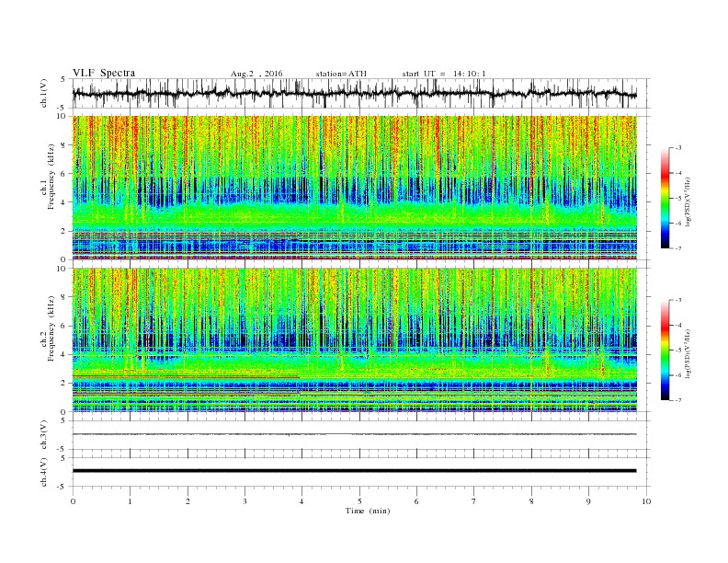Click the "-4" tick on the upper colorbar

coord(678,173)
